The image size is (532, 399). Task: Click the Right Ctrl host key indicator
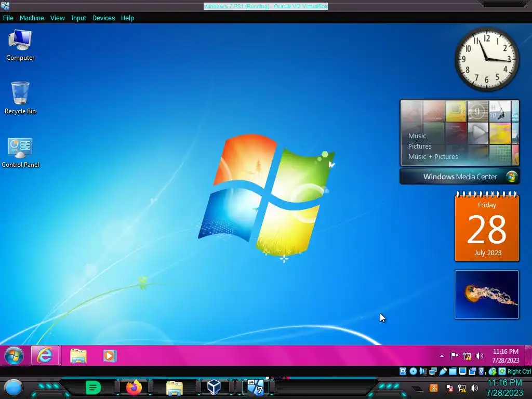pos(519,371)
